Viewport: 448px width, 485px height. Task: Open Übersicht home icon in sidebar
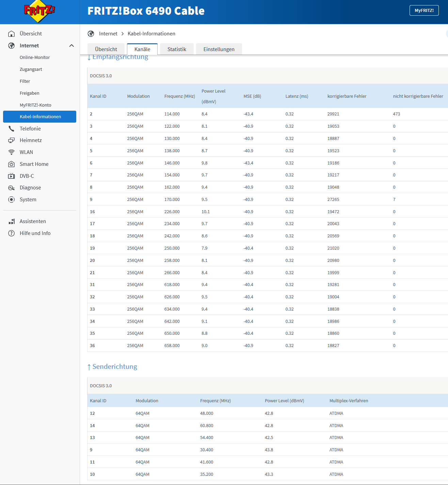12,34
